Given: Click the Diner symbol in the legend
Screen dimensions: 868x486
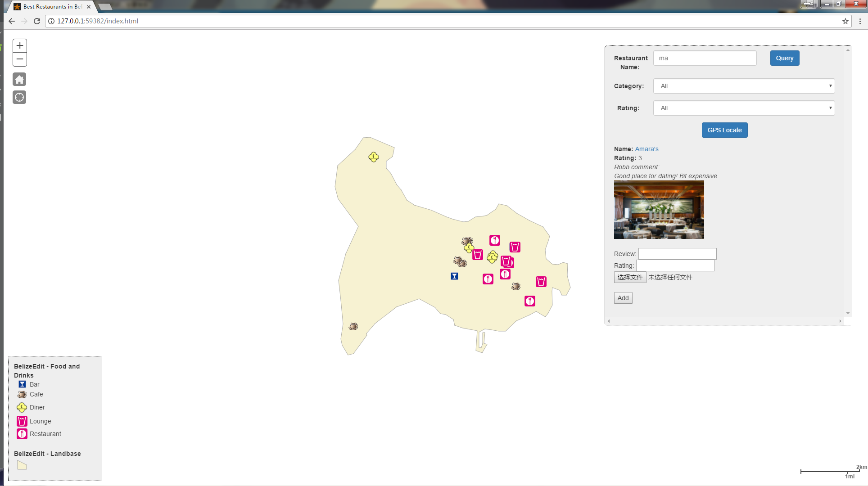Looking at the screenshot, I should click(22, 407).
